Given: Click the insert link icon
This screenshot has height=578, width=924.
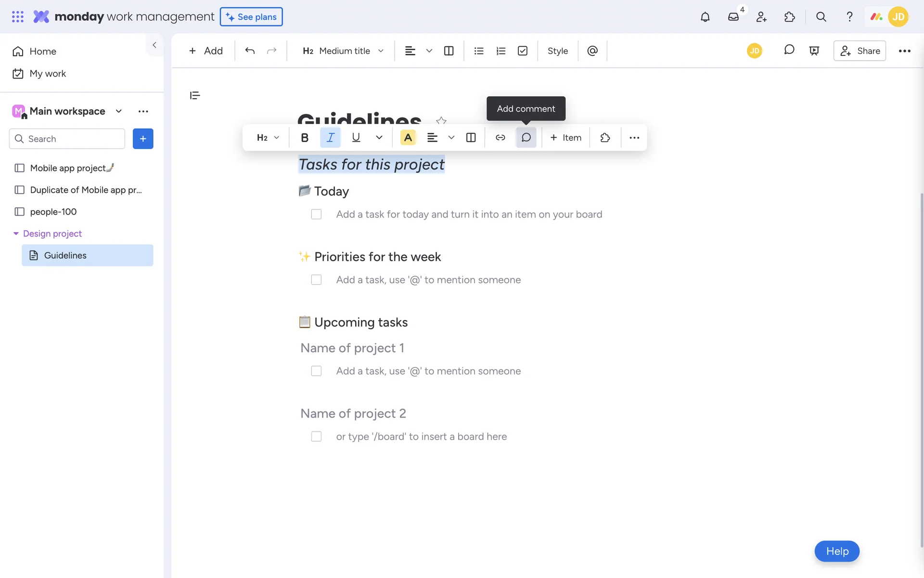Looking at the screenshot, I should click(x=500, y=138).
